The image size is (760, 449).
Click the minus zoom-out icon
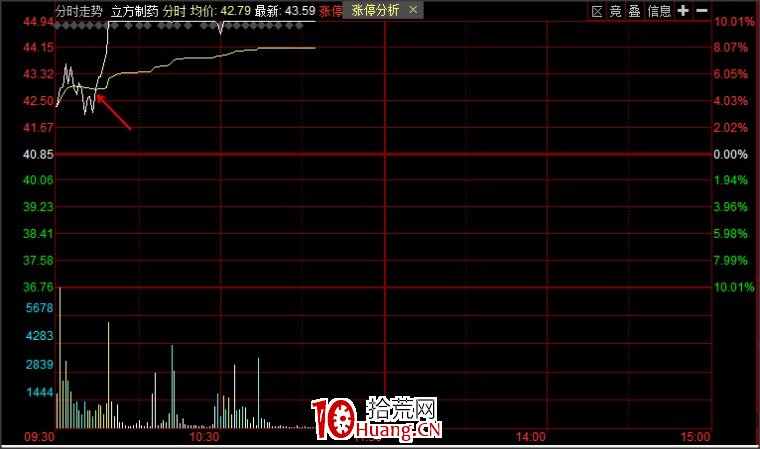702,11
